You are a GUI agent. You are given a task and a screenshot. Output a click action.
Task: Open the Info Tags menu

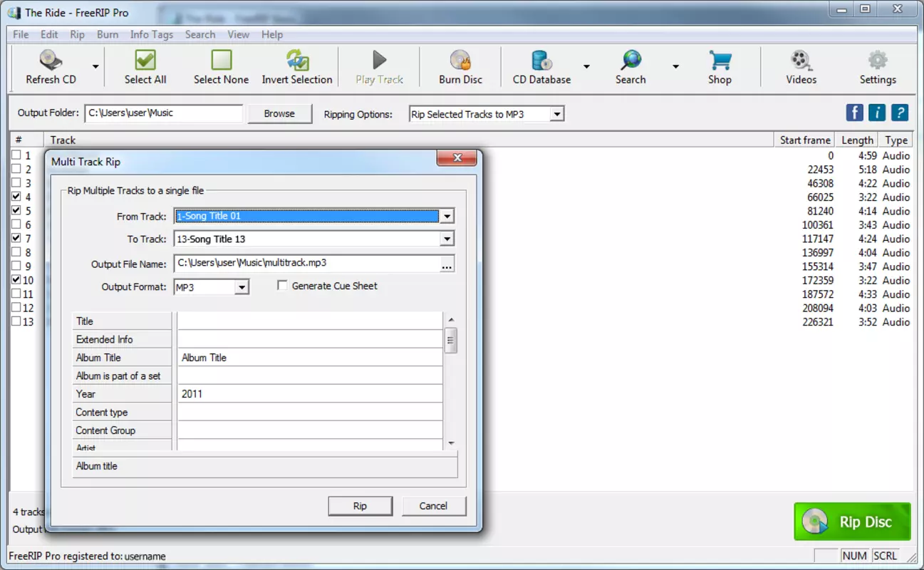(x=152, y=34)
